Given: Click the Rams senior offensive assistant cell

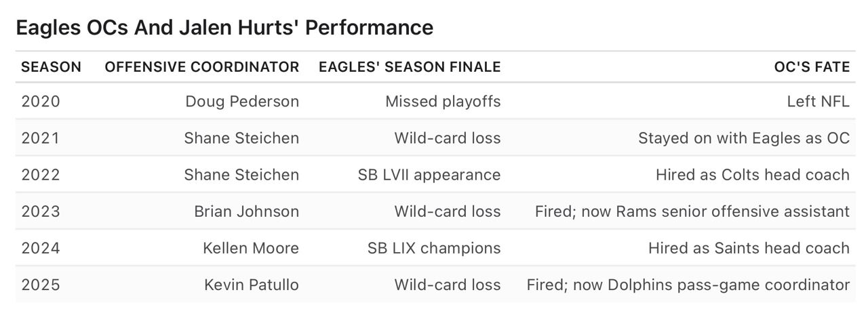Looking at the screenshot, I should click(x=692, y=211).
